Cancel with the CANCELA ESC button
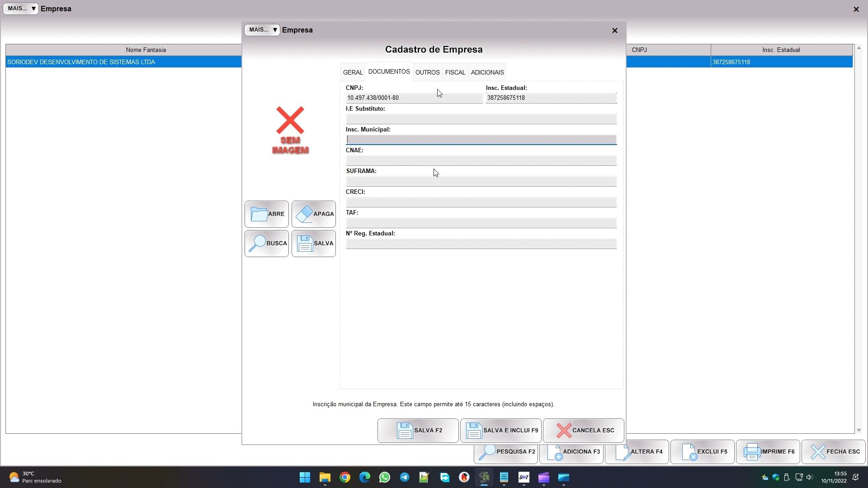This screenshot has width=868, height=488. [x=583, y=431]
